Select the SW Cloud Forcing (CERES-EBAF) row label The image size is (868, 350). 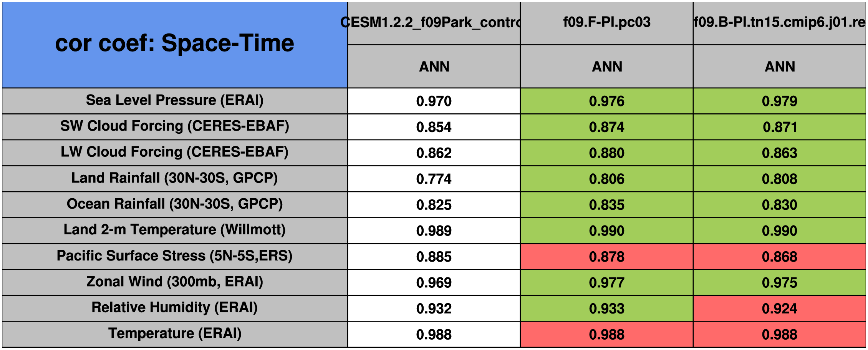pos(175,126)
